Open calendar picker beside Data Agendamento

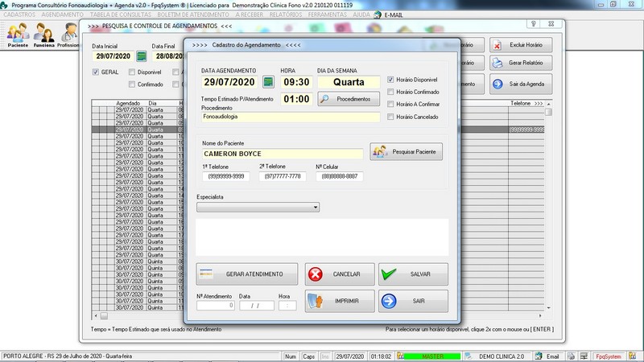(268, 82)
